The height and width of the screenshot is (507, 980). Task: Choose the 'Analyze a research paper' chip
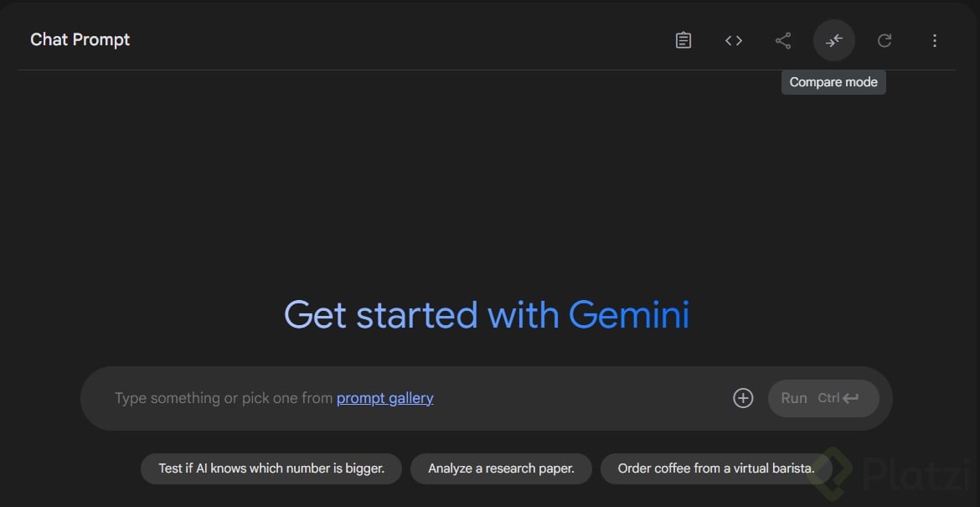tap(501, 468)
